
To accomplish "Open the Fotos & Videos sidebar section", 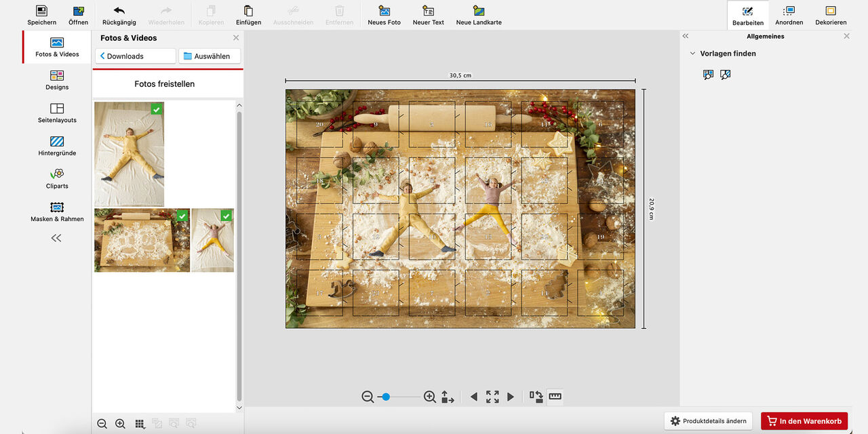I will click(x=57, y=47).
